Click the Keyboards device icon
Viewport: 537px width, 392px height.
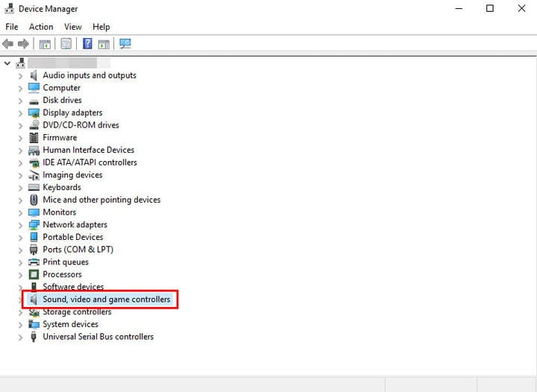click(34, 187)
